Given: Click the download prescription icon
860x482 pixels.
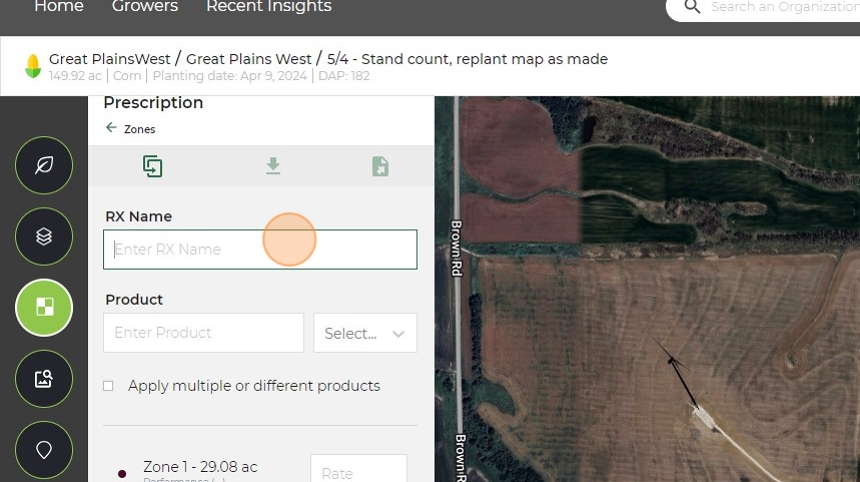Looking at the screenshot, I should coord(273,166).
